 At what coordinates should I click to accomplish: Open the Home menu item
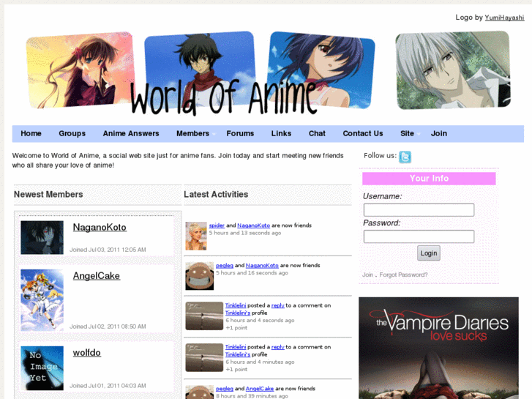[x=31, y=133]
